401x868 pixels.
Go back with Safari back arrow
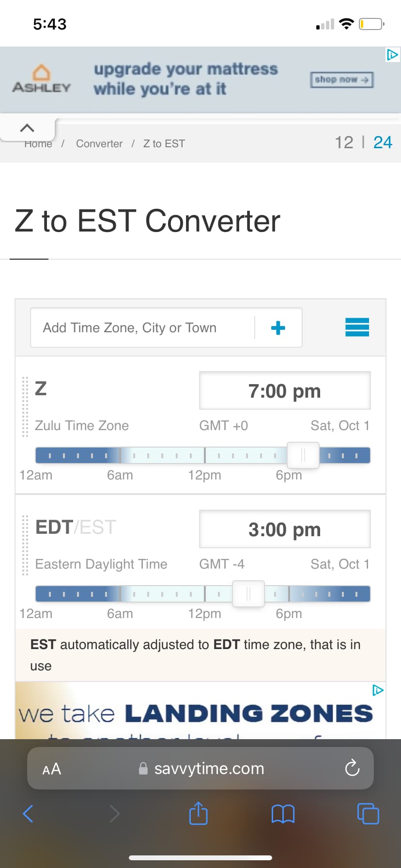pyautogui.click(x=29, y=813)
